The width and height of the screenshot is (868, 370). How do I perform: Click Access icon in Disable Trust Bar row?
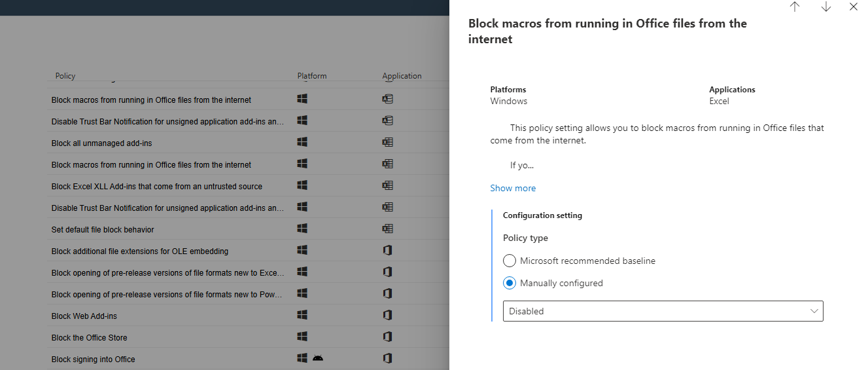tap(387, 121)
